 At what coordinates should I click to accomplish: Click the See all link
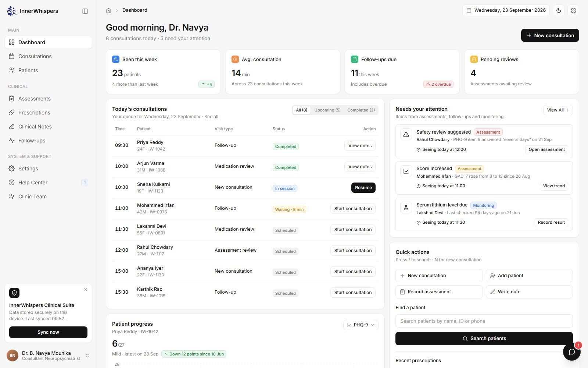[211, 117]
